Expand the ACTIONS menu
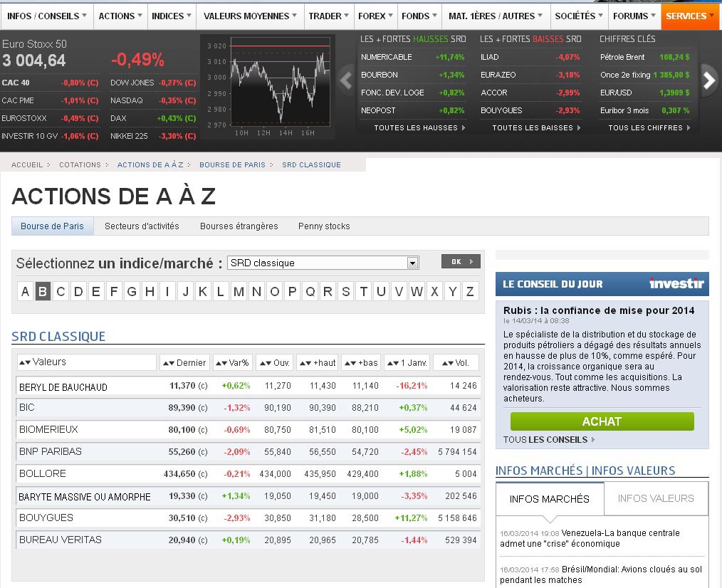The height and width of the screenshot is (588, 722). tap(120, 16)
